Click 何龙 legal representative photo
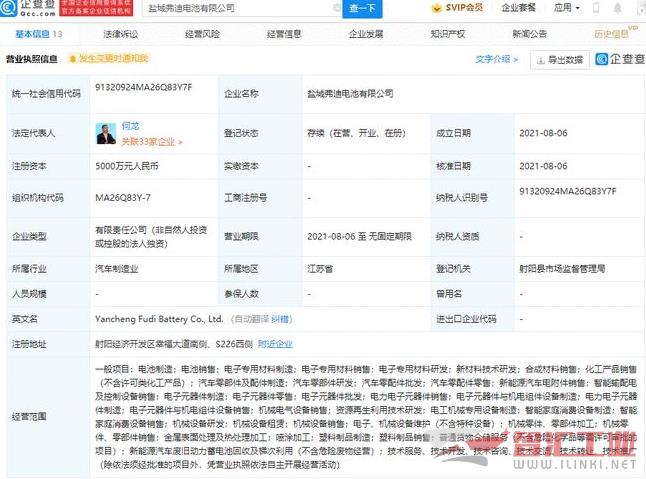646x479 pixels. tap(106, 133)
